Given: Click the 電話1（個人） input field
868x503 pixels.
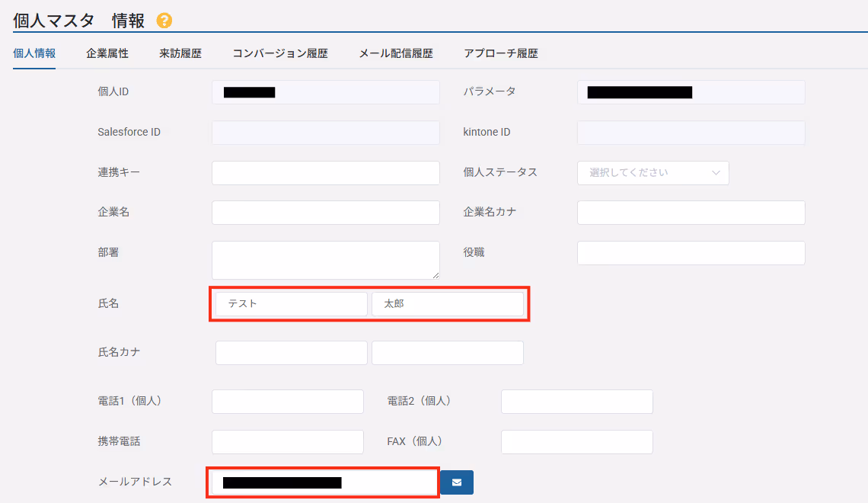Looking at the screenshot, I should [287, 402].
